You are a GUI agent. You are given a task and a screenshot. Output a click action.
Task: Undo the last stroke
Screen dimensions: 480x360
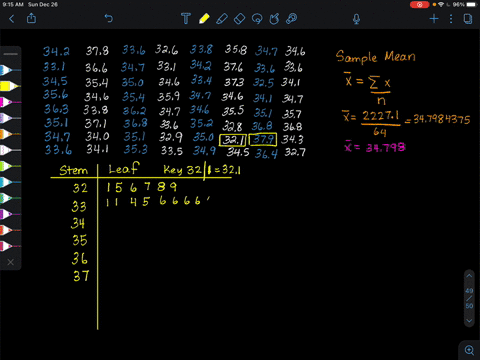[109, 18]
